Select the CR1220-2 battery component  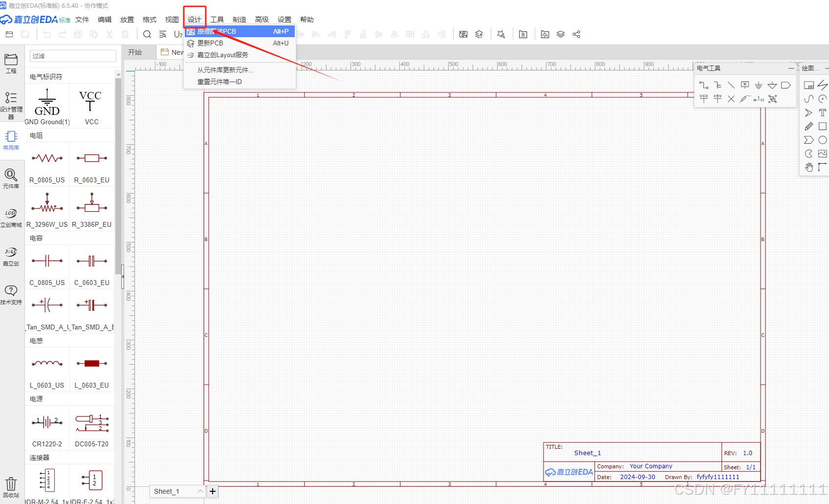coord(47,429)
